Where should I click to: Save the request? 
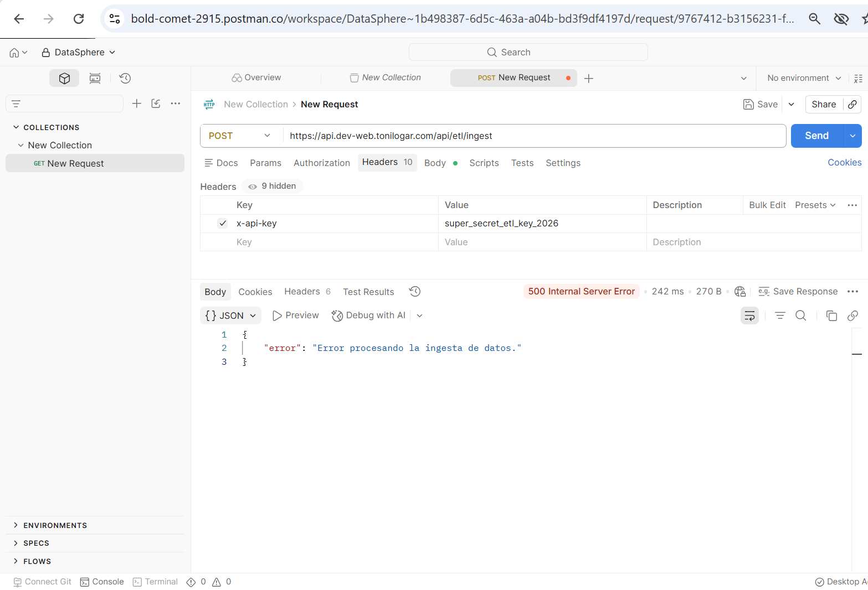[x=761, y=104]
